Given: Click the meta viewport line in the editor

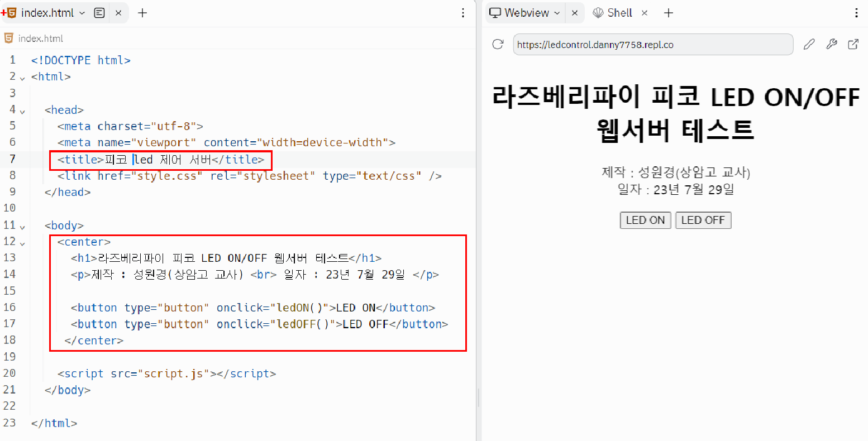Looking at the screenshot, I should 226,142.
